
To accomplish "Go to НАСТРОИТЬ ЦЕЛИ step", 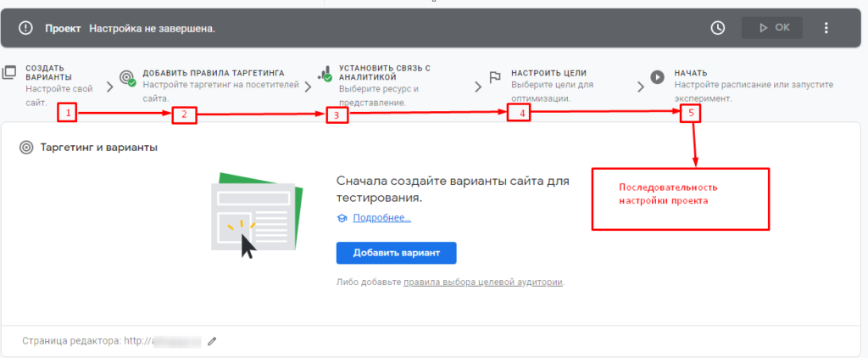I will point(548,73).
